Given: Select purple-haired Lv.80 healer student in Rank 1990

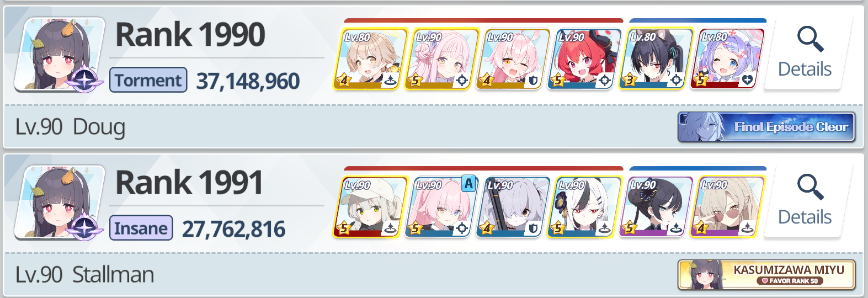Looking at the screenshot, I should (727, 58).
